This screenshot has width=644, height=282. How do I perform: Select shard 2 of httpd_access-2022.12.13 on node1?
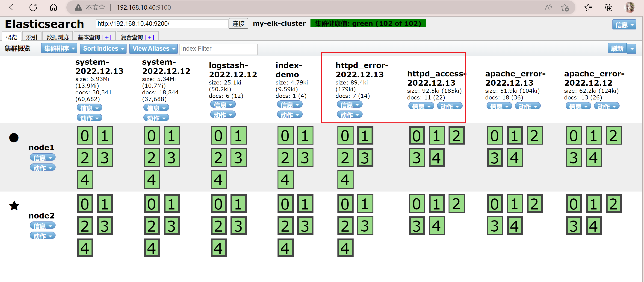[x=457, y=136]
